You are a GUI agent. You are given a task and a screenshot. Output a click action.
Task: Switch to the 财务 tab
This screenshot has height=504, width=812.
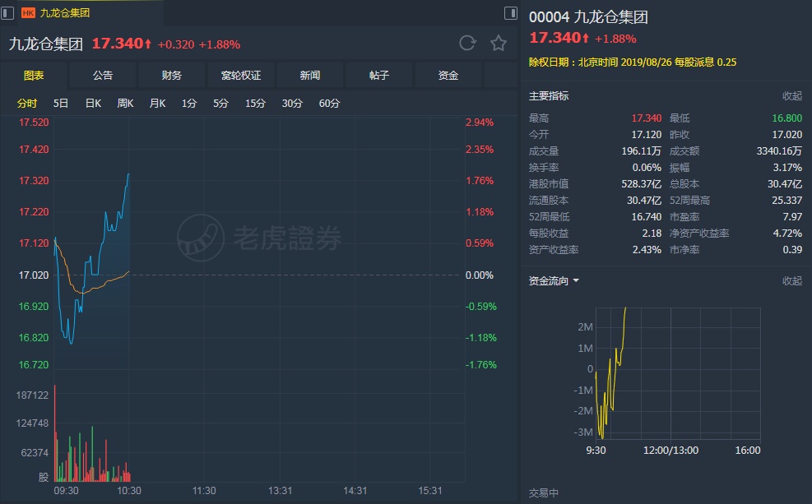pyautogui.click(x=171, y=76)
